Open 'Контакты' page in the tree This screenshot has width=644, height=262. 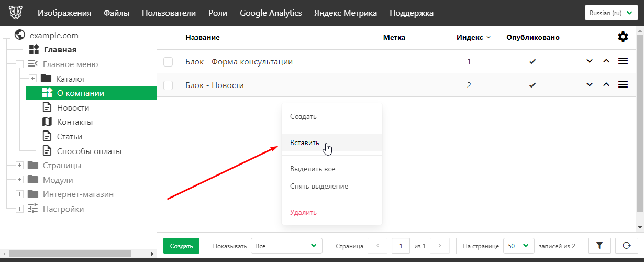tap(75, 122)
